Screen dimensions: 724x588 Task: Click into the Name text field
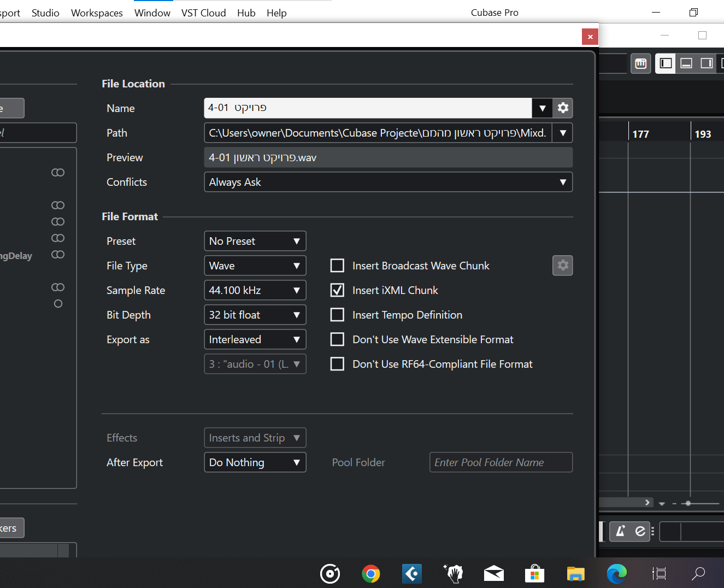tap(368, 108)
